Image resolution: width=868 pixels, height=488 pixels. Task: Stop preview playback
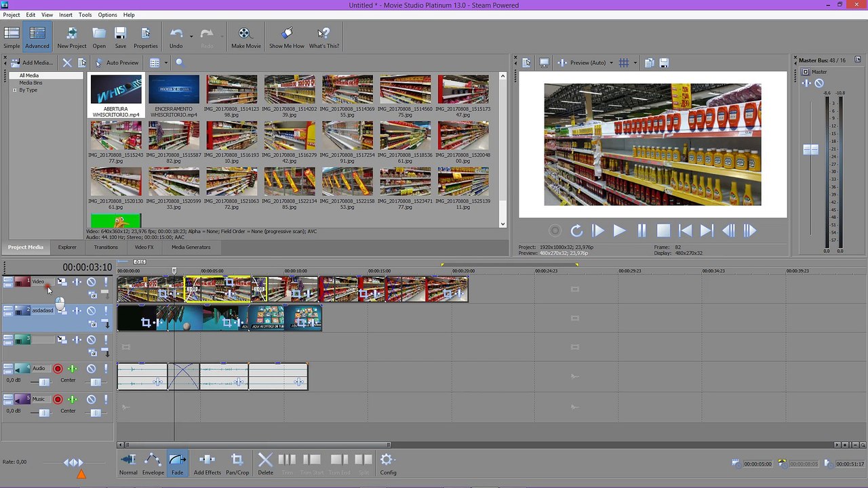tap(663, 231)
